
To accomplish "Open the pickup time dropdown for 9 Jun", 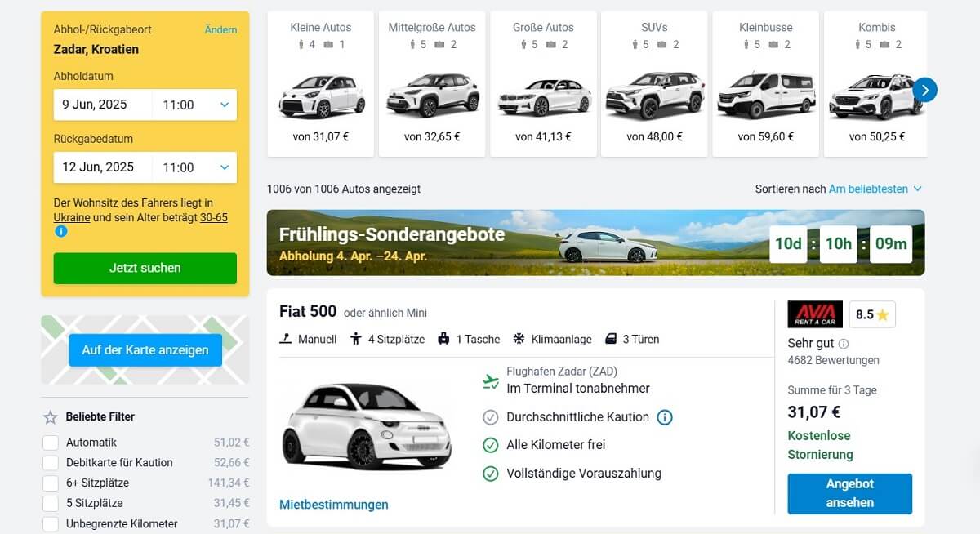I will click(194, 105).
